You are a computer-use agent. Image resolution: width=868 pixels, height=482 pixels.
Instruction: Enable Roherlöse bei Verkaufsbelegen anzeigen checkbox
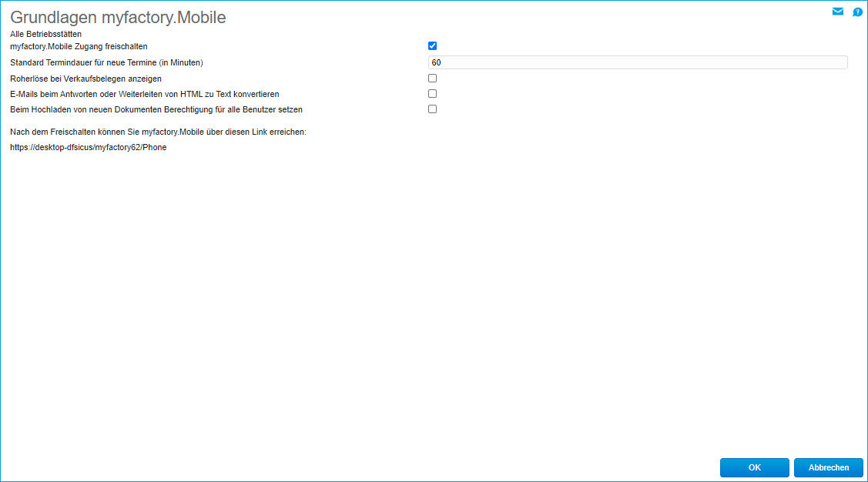(432, 78)
